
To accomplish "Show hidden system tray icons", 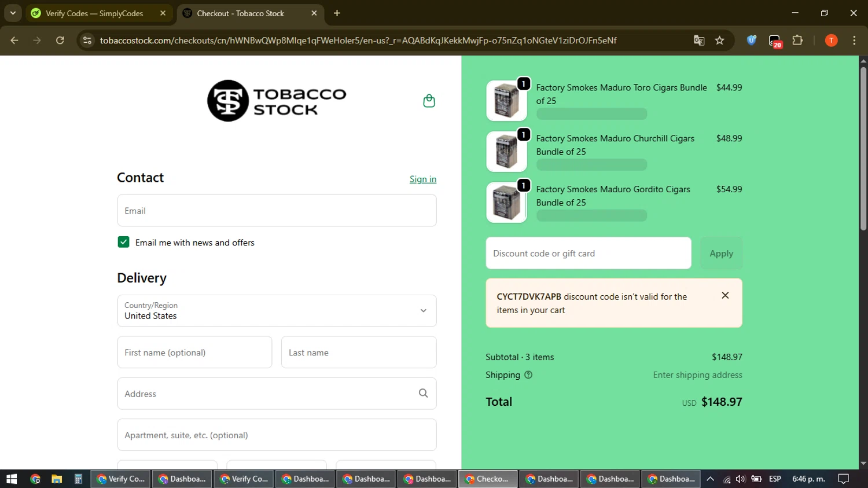I will click(710, 479).
